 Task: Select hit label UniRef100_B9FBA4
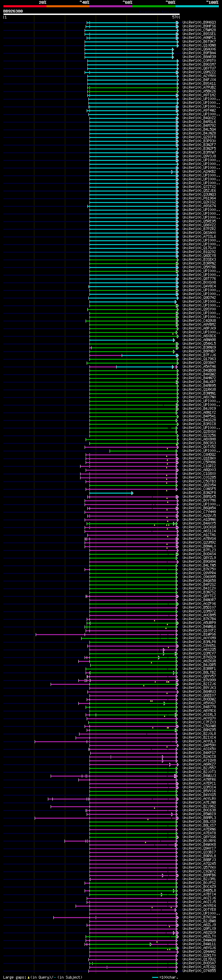(199, 53)
